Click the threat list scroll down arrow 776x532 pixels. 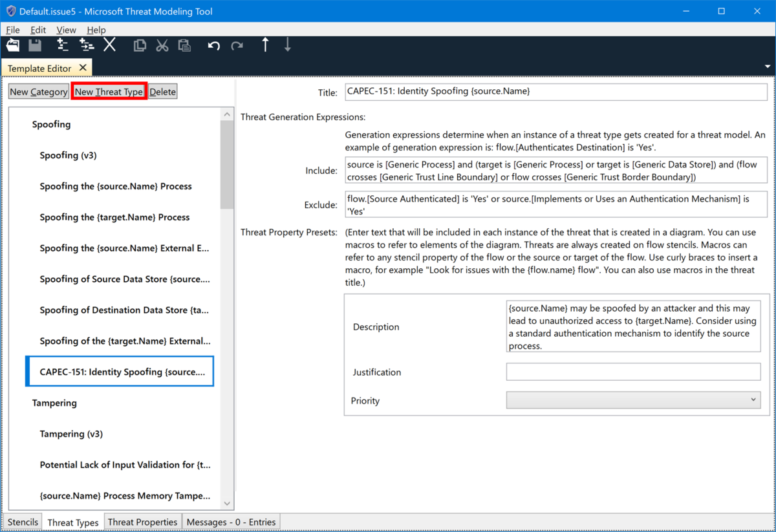227,504
